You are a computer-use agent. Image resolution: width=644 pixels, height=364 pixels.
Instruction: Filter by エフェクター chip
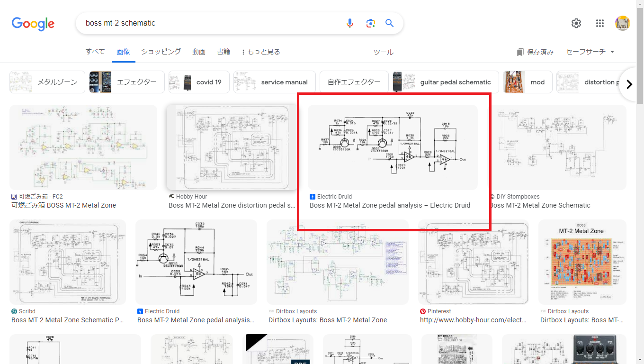(127, 82)
